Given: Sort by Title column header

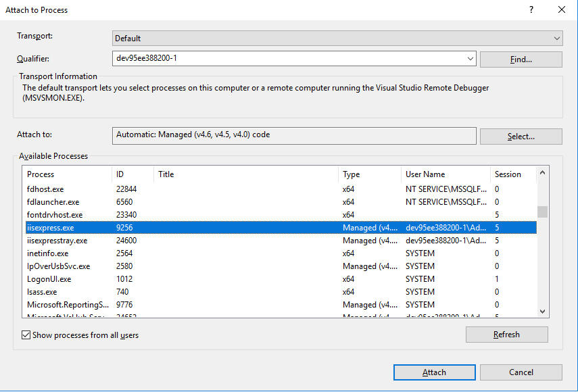Looking at the screenshot, I should pos(246,174).
